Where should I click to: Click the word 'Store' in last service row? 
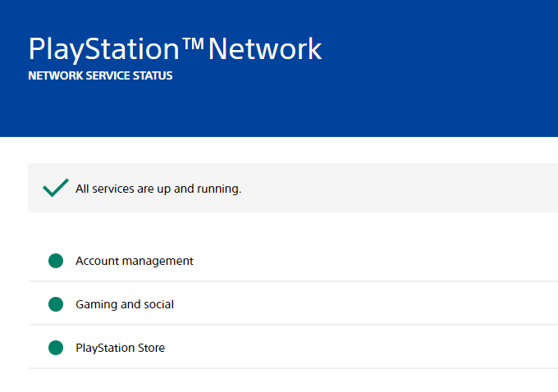(149, 348)
